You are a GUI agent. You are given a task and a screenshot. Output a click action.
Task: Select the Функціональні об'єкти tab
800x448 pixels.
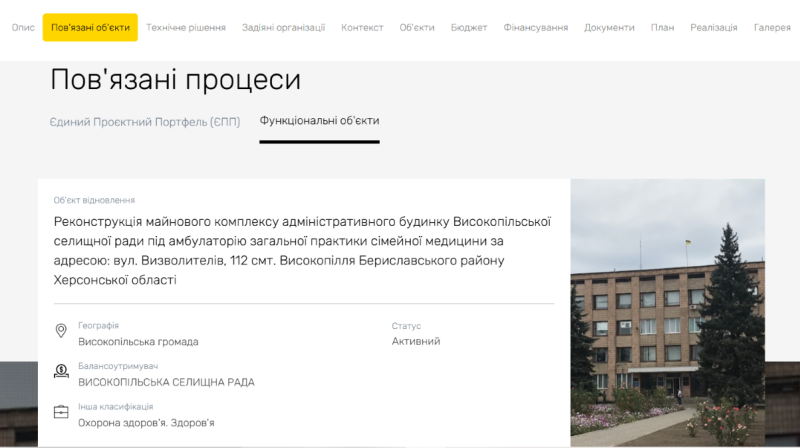[319, 121]
